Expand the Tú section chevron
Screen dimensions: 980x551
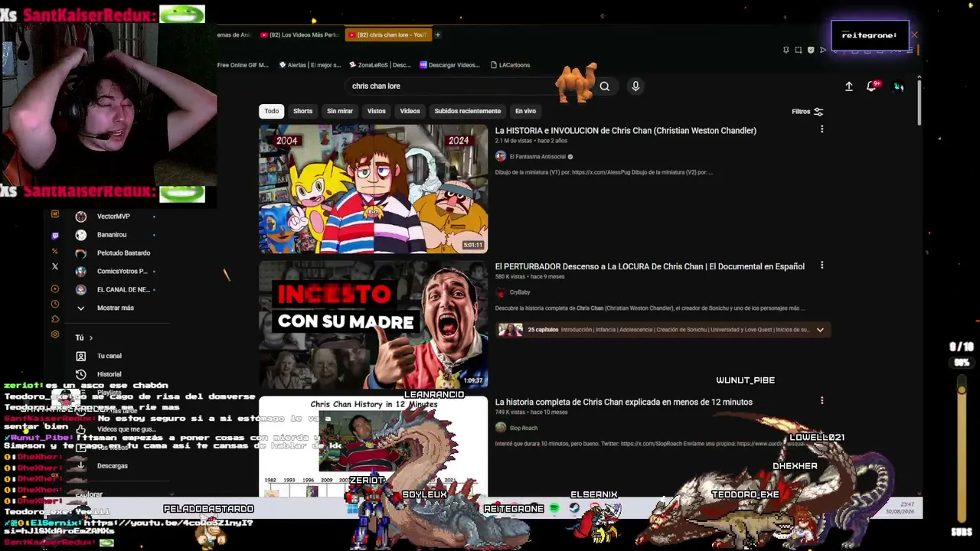click(x=90, y=337)
